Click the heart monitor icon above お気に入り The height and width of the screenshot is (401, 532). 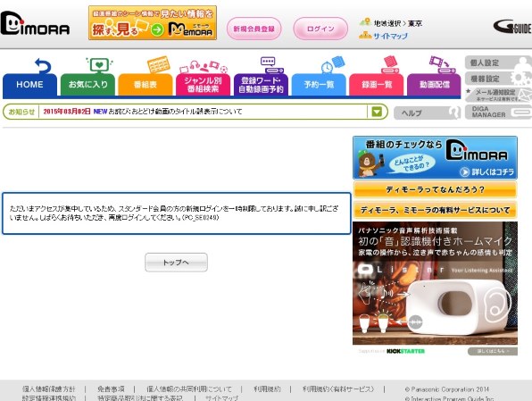click(99, 65)
